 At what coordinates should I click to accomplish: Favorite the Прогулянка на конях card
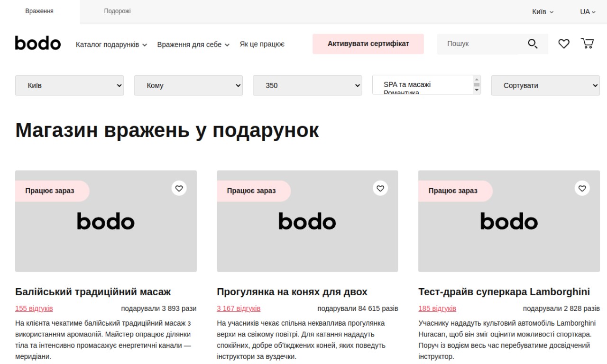(380, 188)
